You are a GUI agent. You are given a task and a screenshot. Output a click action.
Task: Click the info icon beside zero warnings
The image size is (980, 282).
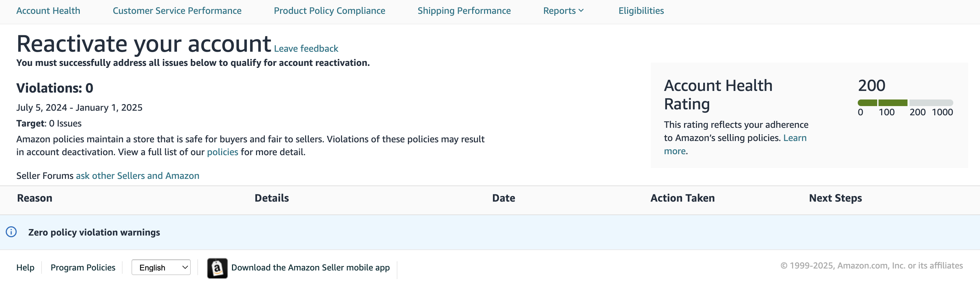[12, 232]
